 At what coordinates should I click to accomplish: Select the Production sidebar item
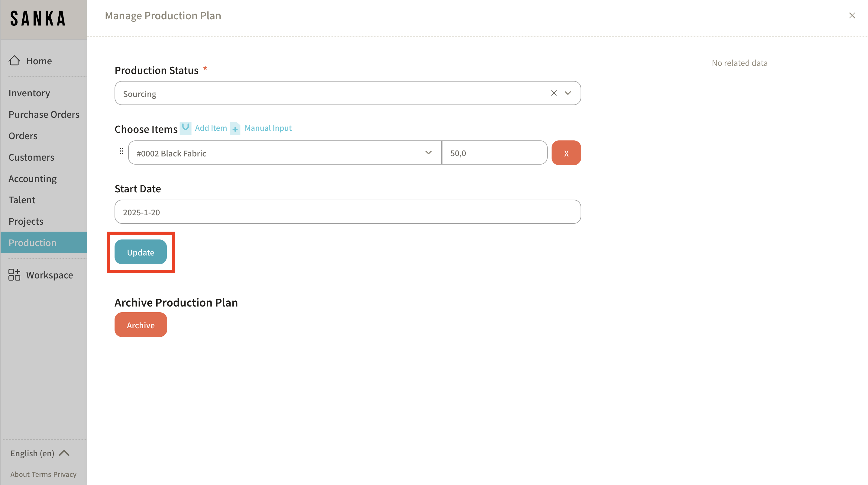tap(32, 242)
